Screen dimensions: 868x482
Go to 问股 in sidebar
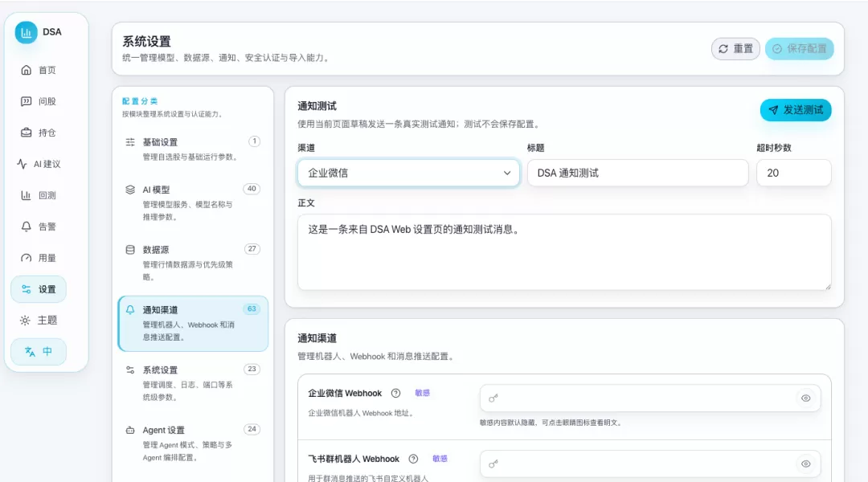pos(39,101)
